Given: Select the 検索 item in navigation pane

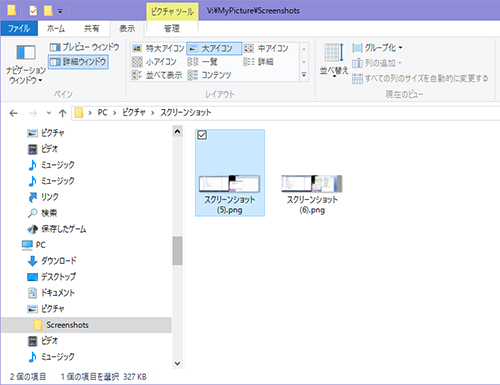Looking at the screenshot, I should [43, 213].
